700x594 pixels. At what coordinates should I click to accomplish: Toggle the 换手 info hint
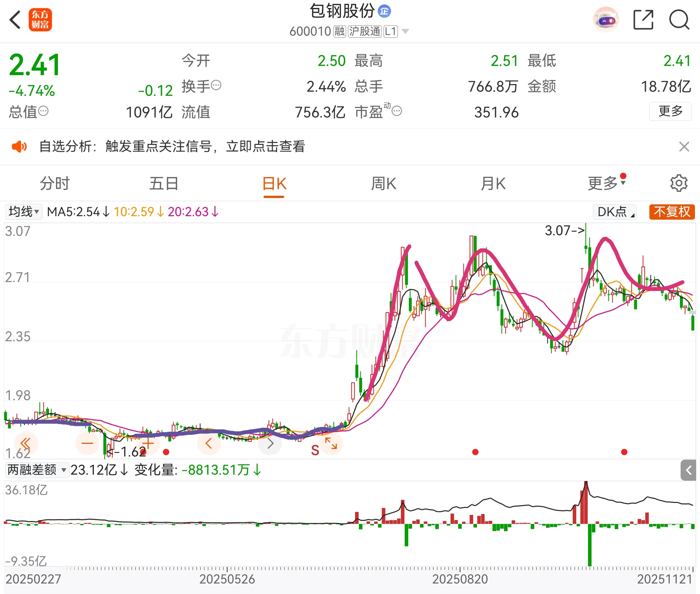pos(216,85)
